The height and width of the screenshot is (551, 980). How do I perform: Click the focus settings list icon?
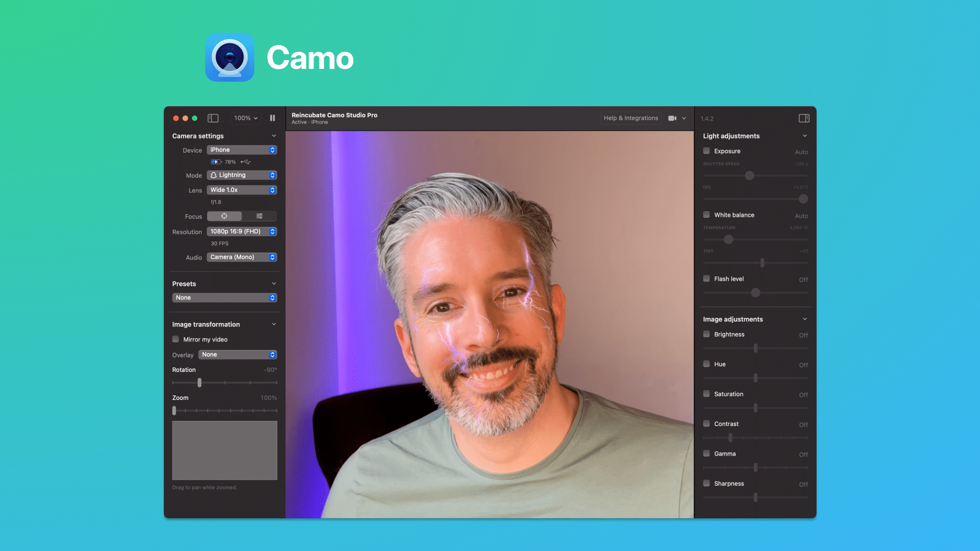coord(258,216)
